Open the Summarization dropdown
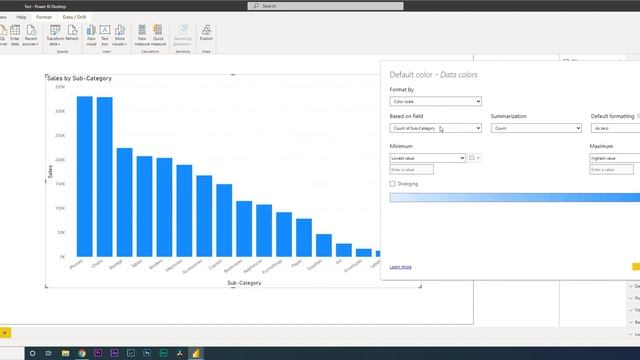 [x=536, y=128]
